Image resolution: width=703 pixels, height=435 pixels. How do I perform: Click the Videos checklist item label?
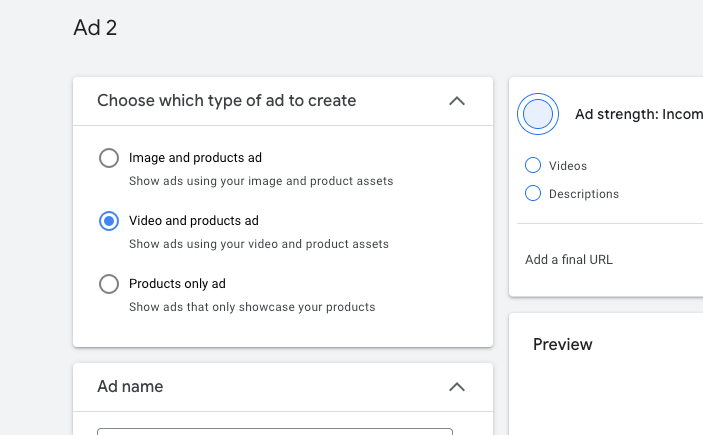pos(568,166)
